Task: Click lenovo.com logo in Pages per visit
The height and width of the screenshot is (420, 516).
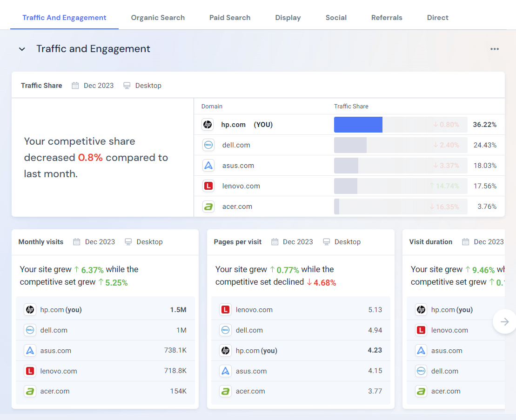Action: tap(225, 310)
